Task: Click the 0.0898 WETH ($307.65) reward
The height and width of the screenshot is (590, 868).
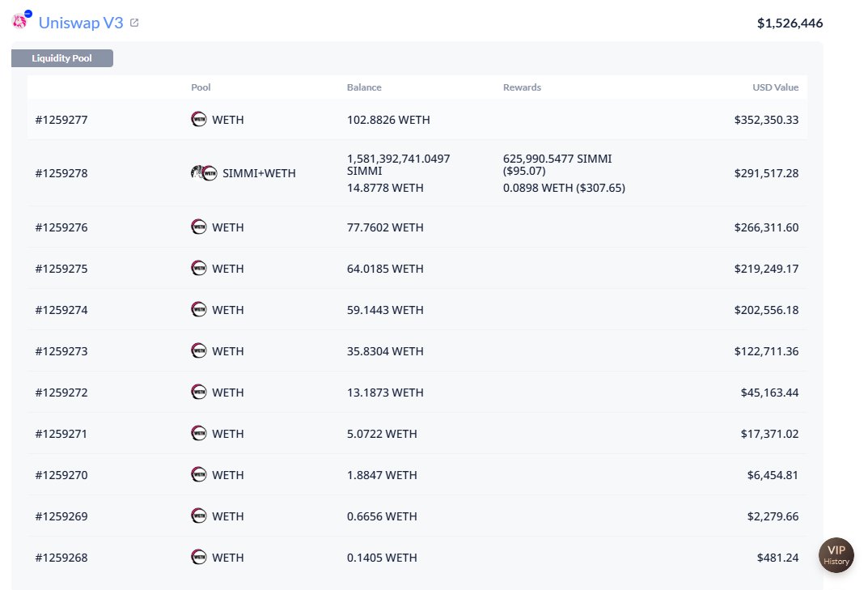Action: pyautogui.click(x=564, y=188)
